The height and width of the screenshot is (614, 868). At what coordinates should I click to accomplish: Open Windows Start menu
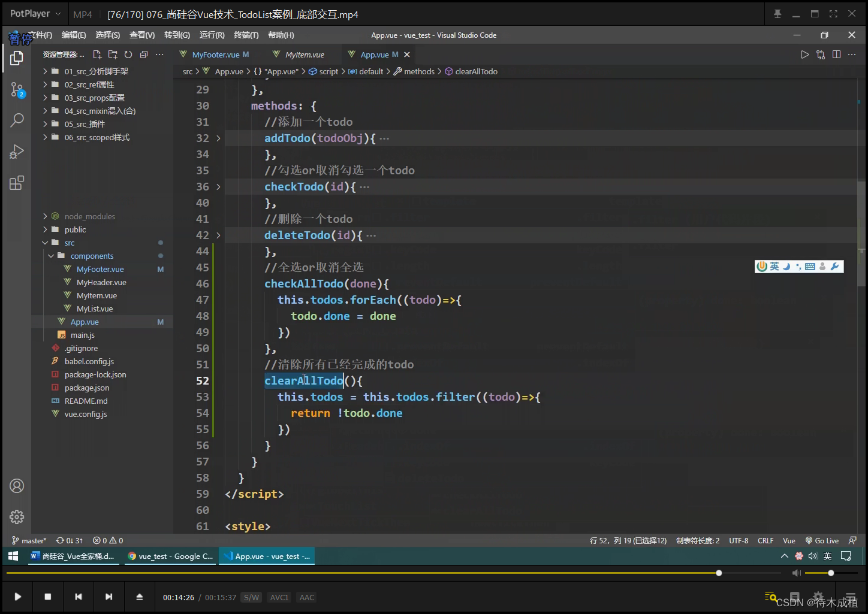pos(13,556)
